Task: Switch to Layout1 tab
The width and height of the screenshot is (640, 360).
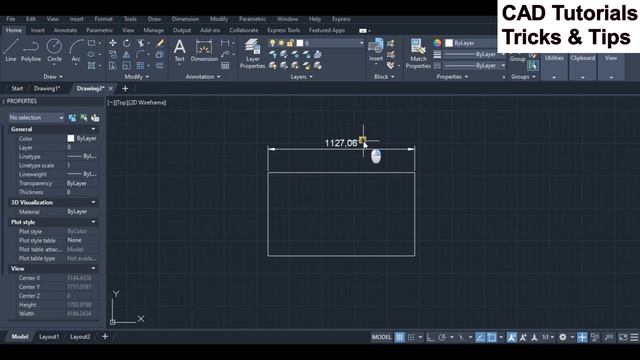Action: tap(49, 337)
